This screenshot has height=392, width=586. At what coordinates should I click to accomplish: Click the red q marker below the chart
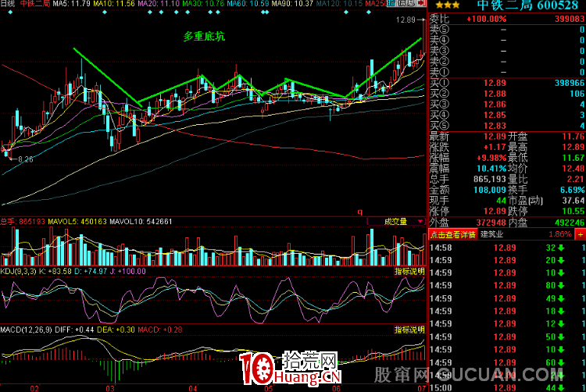pos(360,212)
